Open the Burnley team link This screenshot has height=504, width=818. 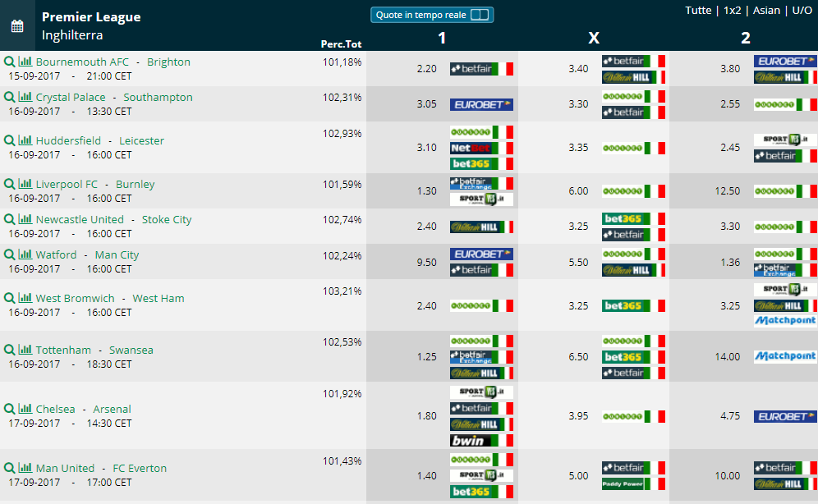coord(136,185)
